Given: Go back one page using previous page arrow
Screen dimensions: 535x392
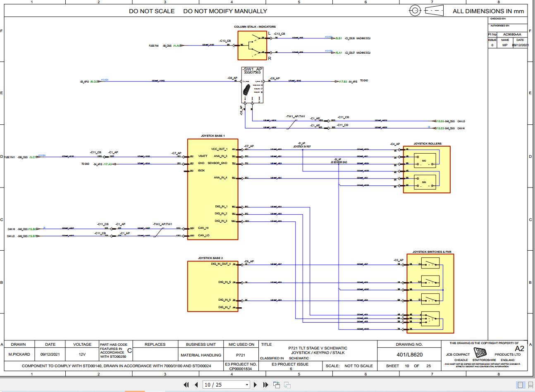Looking at the screenshot, I should click(196, 385).
